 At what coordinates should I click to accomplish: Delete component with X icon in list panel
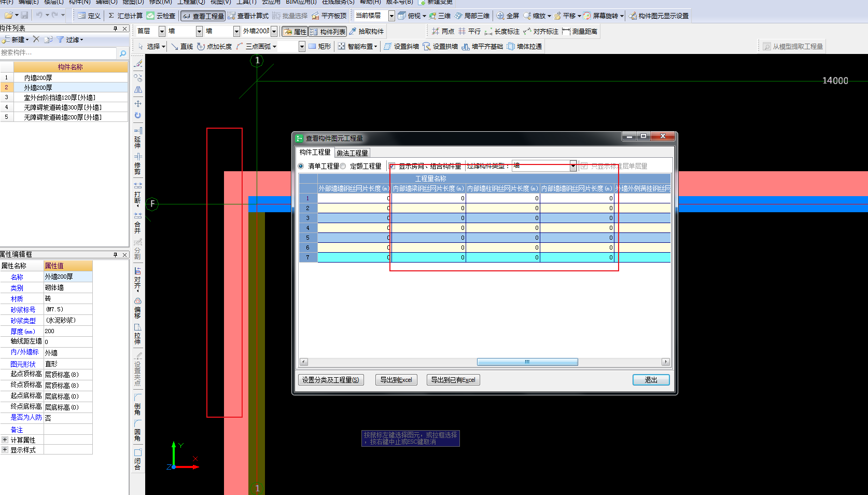pyautogui.click(x=36, y=39)
